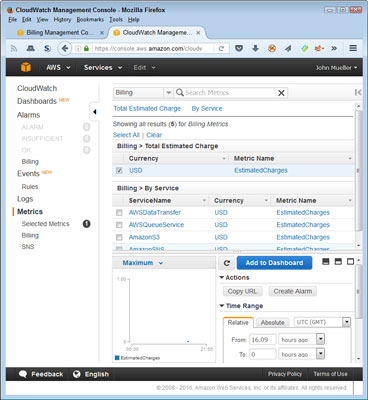
Task: Click the S extension icon in toolbar
Action: tap(47, 49)
